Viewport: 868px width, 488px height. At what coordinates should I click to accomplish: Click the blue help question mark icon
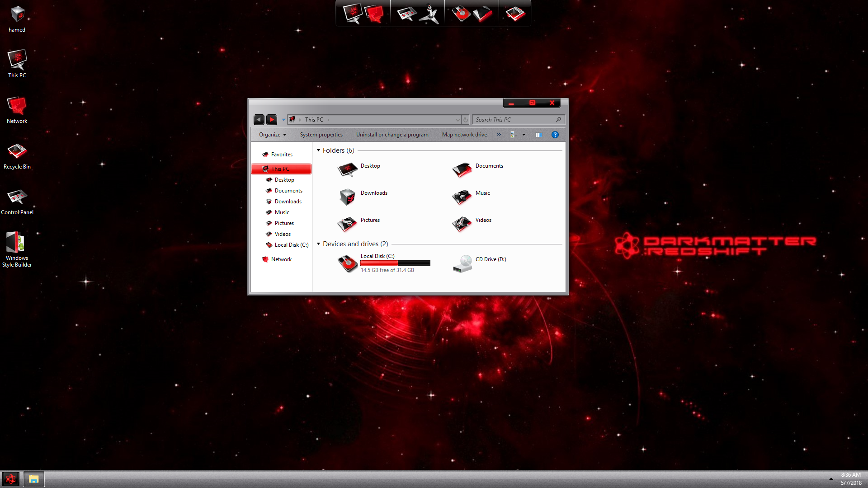(555, 135)
